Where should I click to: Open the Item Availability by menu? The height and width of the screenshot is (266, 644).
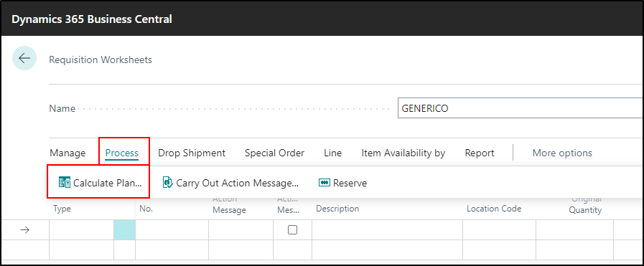pyautogui.click(x=403, y=153)
